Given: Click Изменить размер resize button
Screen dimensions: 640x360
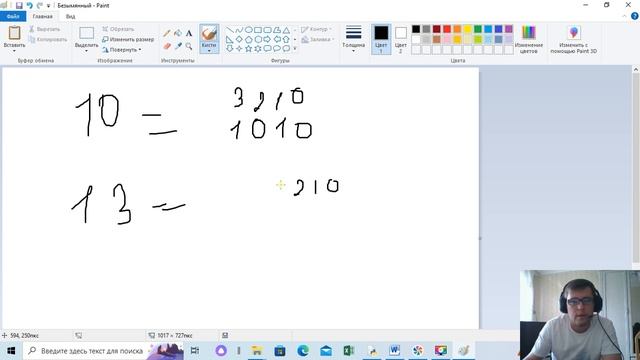Looking at the screenshot, I should tap(128, 39).
